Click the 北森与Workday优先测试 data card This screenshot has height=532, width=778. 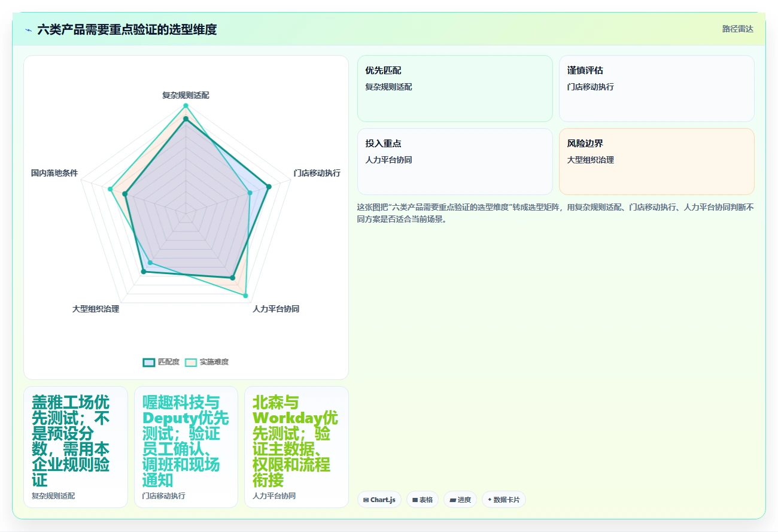pyautogui.click(x=296, y=447)
